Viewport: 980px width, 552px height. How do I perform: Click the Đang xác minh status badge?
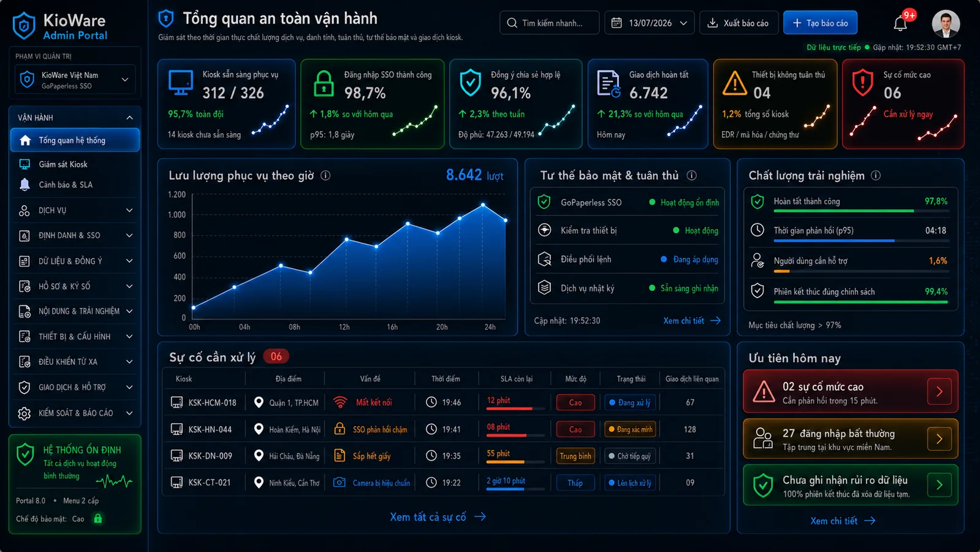point(629,429)
